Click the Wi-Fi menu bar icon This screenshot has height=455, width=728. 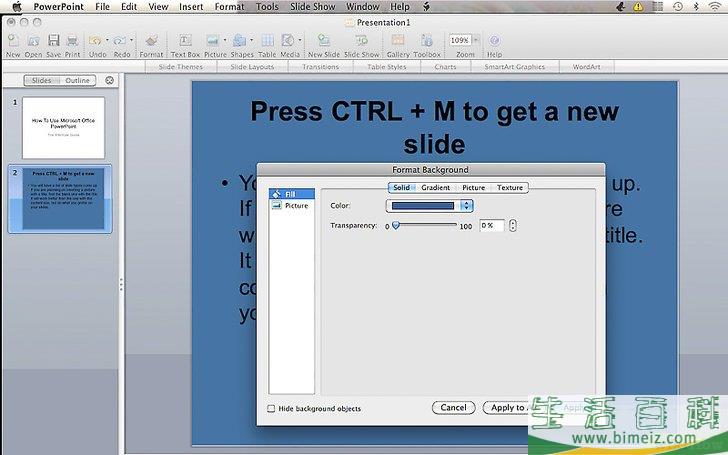tap(715, 6)
